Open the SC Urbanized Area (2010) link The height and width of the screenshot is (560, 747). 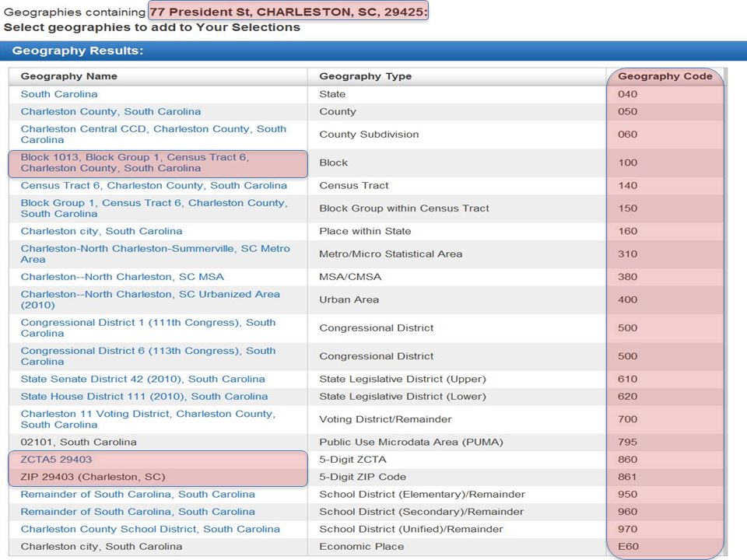tap(150, 299)
